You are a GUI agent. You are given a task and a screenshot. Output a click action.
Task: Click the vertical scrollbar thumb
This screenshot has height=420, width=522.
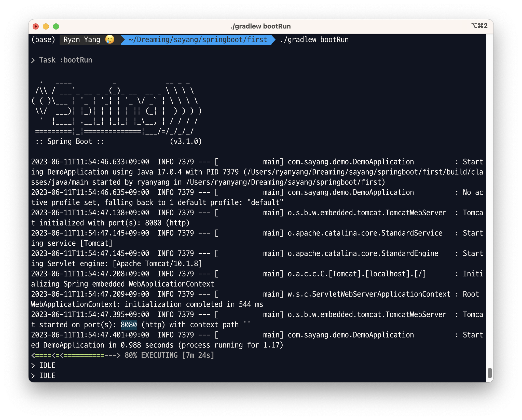click(x=489, y=373)
